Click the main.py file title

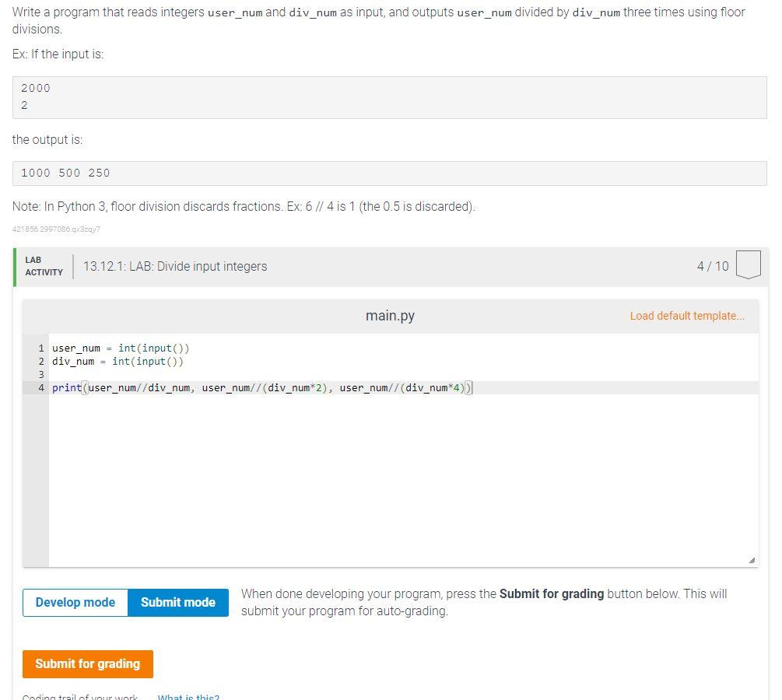coord(390,316)
